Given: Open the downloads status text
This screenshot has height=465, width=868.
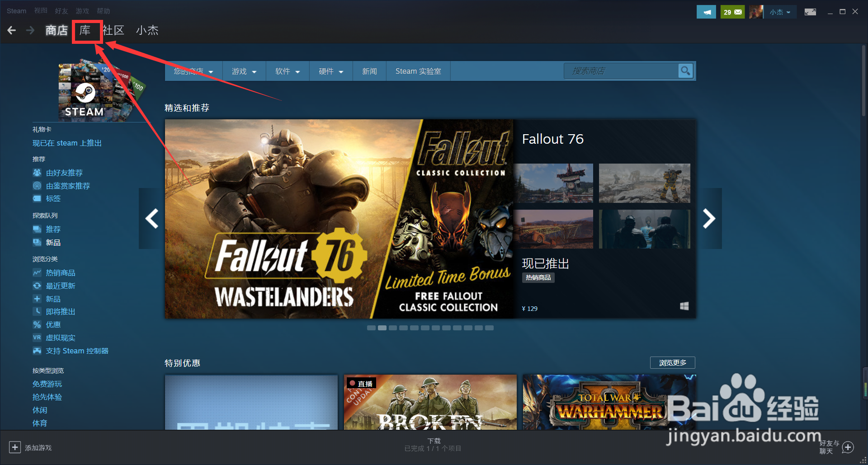Looking at the screenshot, I should coord(433,445).
